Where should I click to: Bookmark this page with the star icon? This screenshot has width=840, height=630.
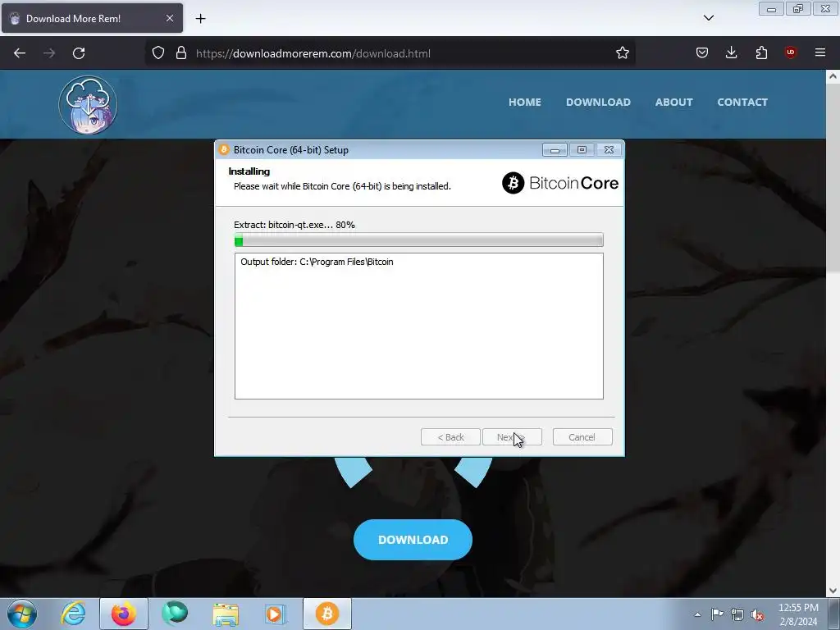pyautogui.click(x=622, y=53)
